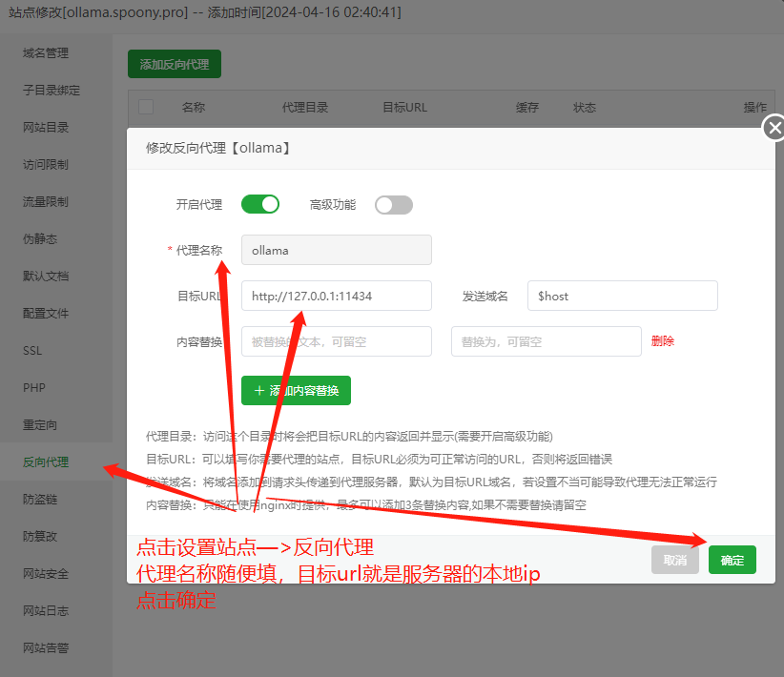Viewport: 784px width, 677px height.
Task: Open the 伪静态 sidebar tab
Action: click(x=40, y=239)
